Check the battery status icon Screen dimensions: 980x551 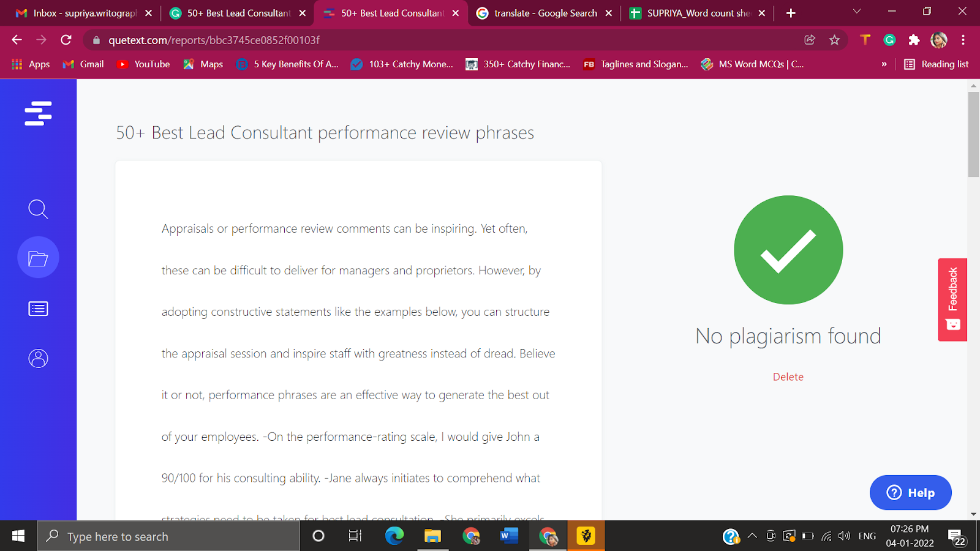[x=808, y=536]
